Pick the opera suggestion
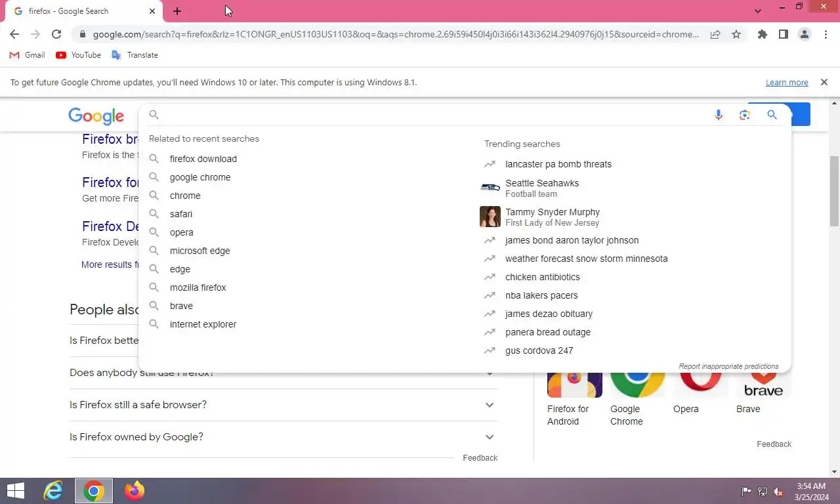This screenshot has height=504, width=840. coord(182,232)
